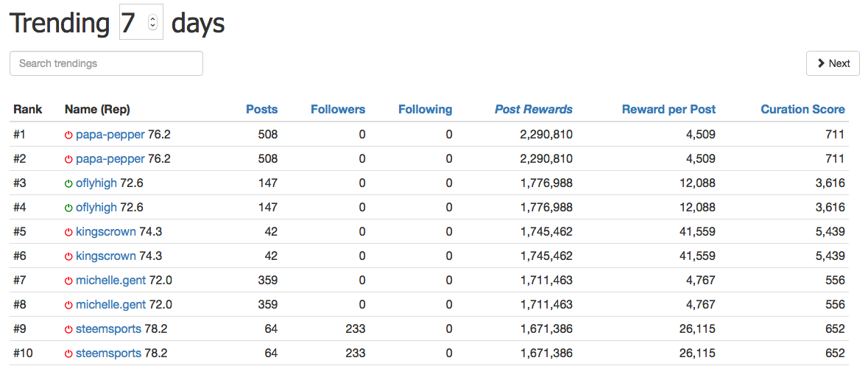The width and height of the screenshot is (868, 366).
Task: Sort by Following column header
Action: 425,110
